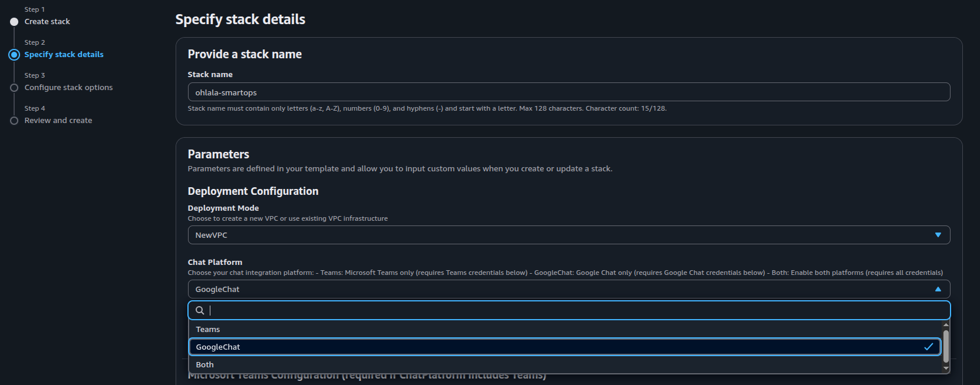Image resolution: width=980 pixels, height=385 pixels.
Task: Collapse the Chat Platform dropdown arrow
Action: point(938,289)
